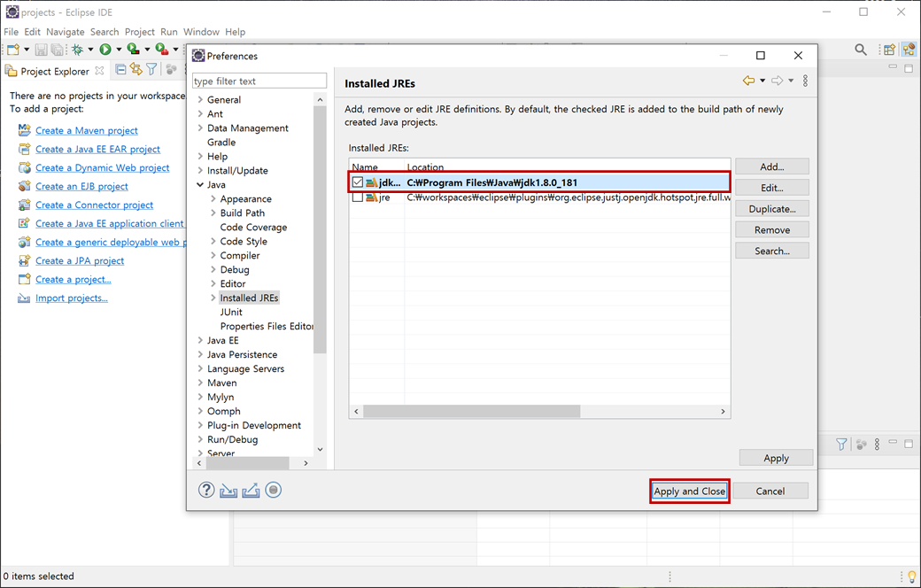This screenshot has width=921, height=588.
Task: Open the Preferences view menu three-dot icon
Action: coord(805,81)
